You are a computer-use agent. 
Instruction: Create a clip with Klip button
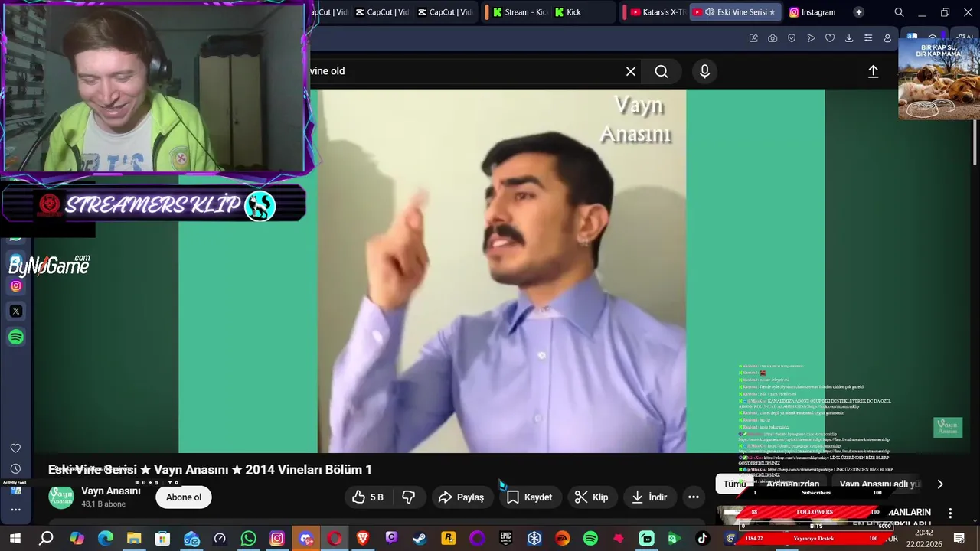591,497
